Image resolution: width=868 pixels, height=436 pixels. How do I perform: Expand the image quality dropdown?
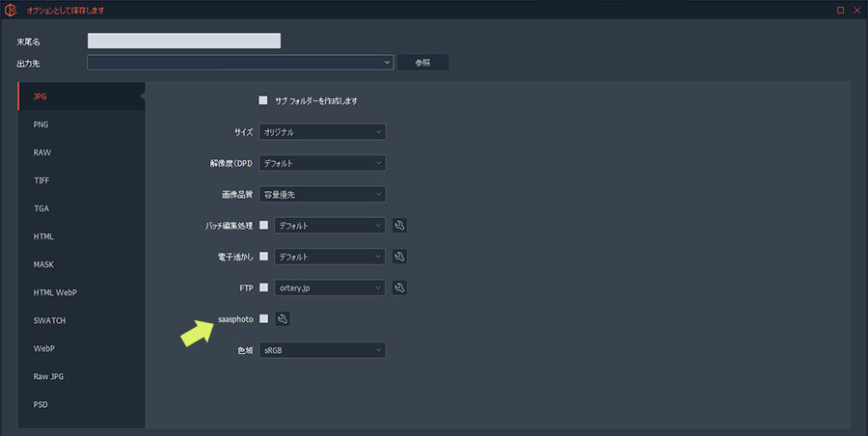tap(322, 194)
